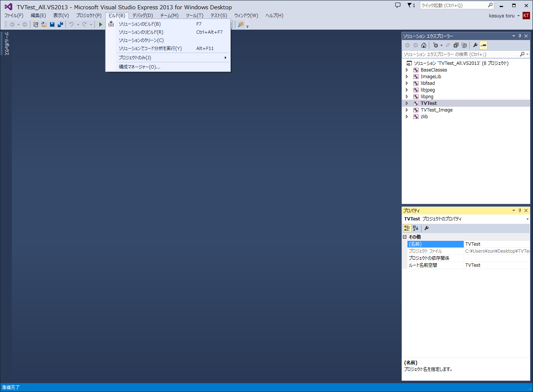Click the Navigate Backward toolbar icon

tap(12, 24)
